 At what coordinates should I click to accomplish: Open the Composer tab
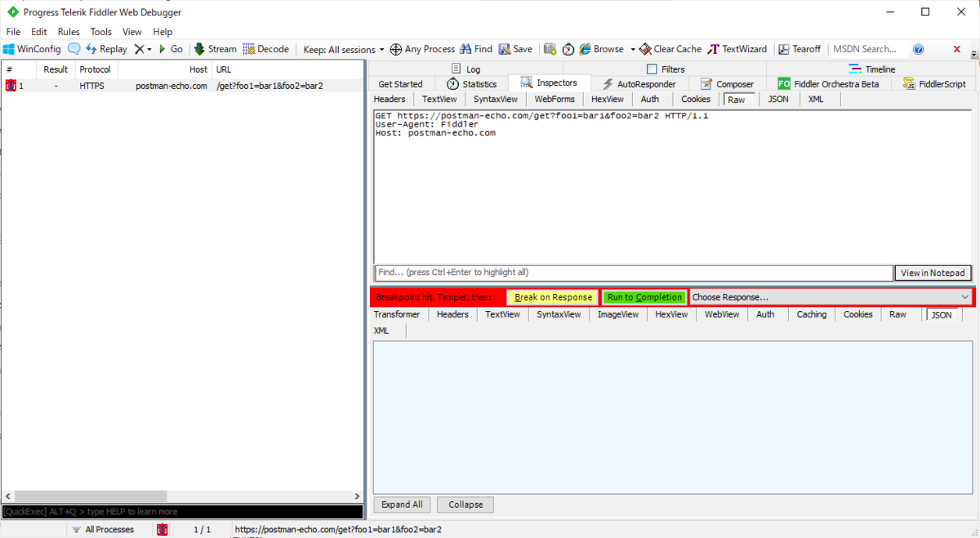pos(726,84)
